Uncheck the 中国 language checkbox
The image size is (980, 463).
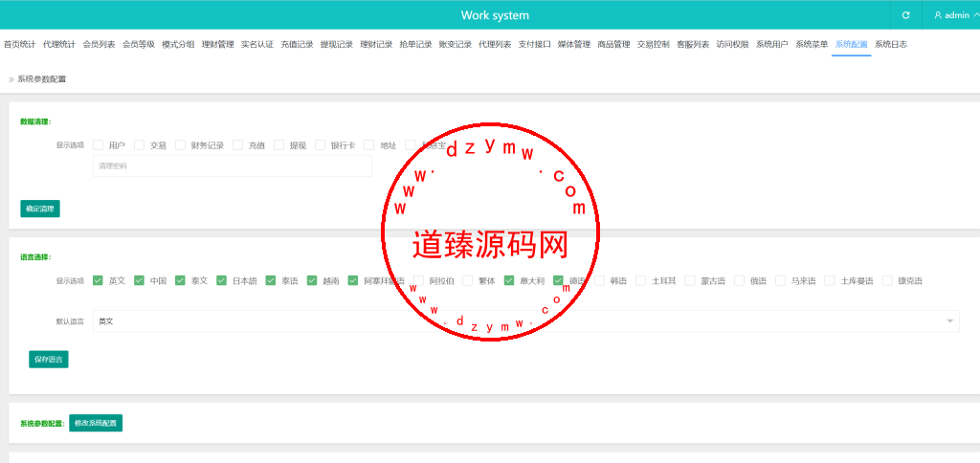[x=139, y=280]
